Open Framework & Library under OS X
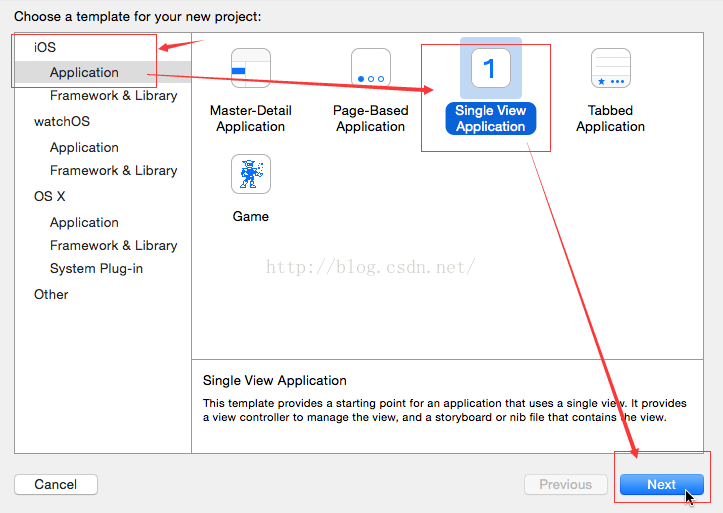 point(113,245)
